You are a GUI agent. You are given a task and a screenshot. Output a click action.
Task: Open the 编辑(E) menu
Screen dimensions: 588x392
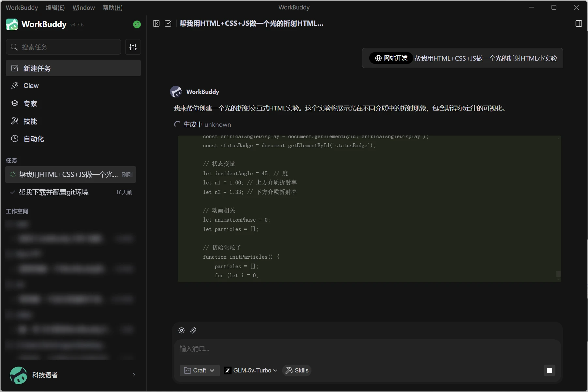[x=55, y=7]
